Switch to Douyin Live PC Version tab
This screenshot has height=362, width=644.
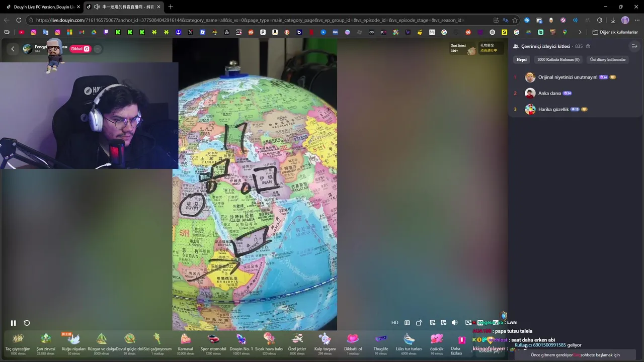(42, 7)
